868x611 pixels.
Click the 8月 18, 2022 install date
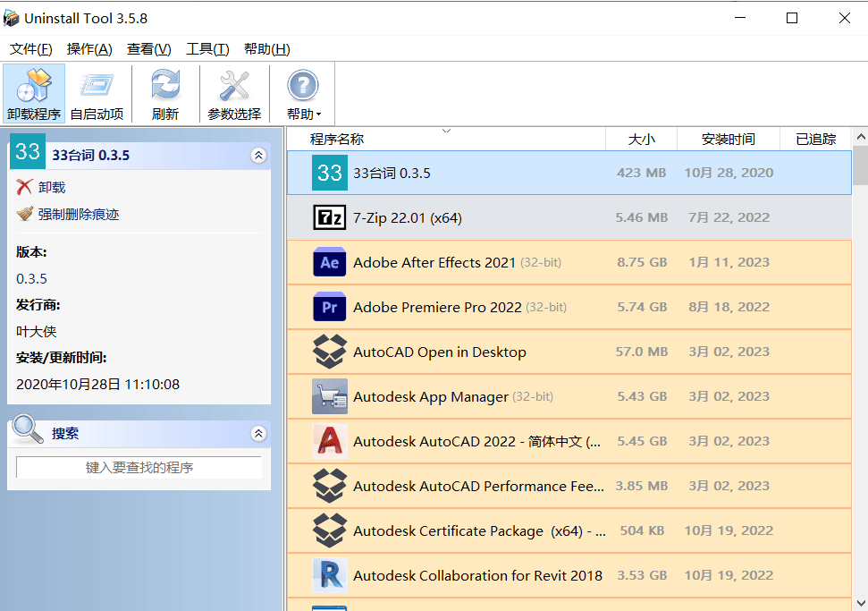point(729,307)
